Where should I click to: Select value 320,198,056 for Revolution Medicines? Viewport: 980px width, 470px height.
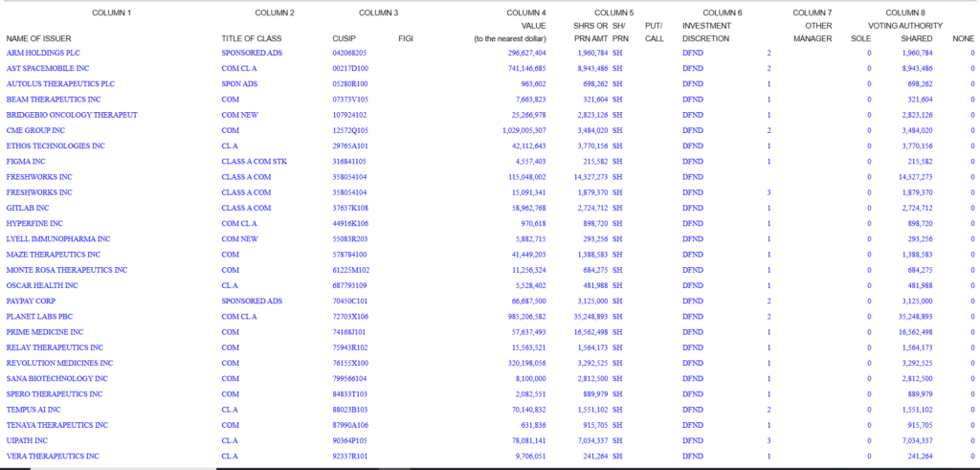527,363
